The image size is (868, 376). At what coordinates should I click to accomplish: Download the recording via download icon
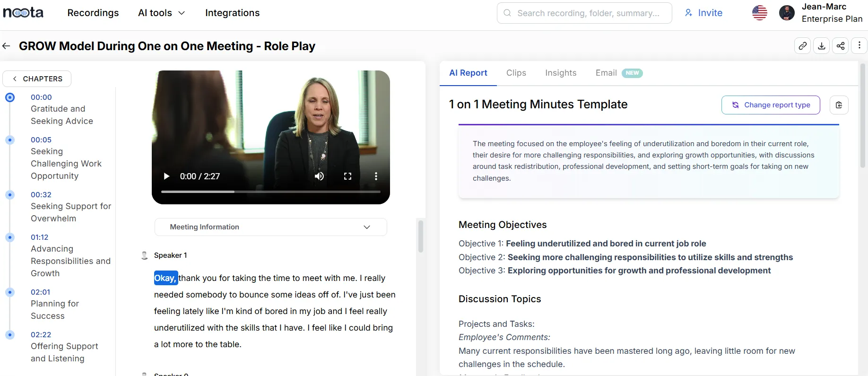822,46
